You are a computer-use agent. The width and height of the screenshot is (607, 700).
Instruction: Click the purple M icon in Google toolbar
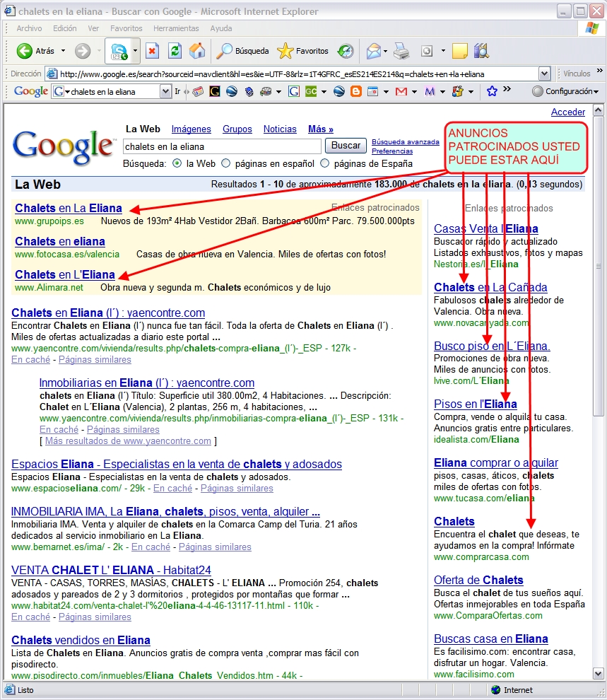pyautogui.click(x=429, y=91)
